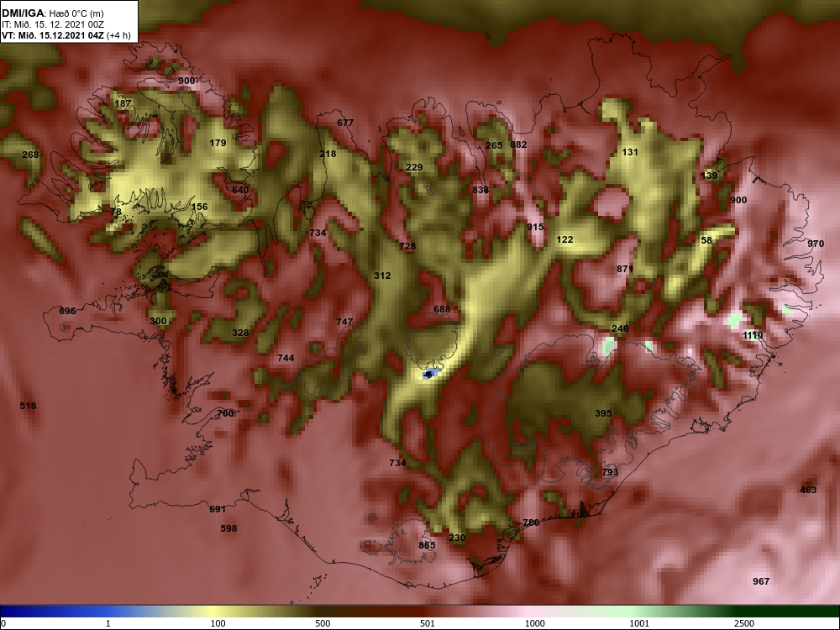Click the 780 coastal value
Screen dimensions: 840x630
(531, 522)
